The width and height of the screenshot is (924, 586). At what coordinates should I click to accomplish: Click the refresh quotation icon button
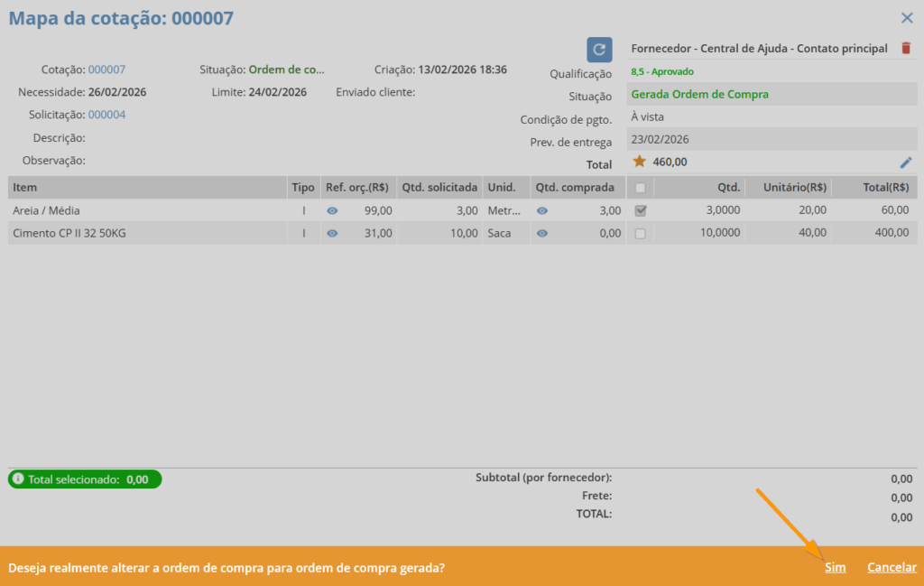tap(599, 50)
